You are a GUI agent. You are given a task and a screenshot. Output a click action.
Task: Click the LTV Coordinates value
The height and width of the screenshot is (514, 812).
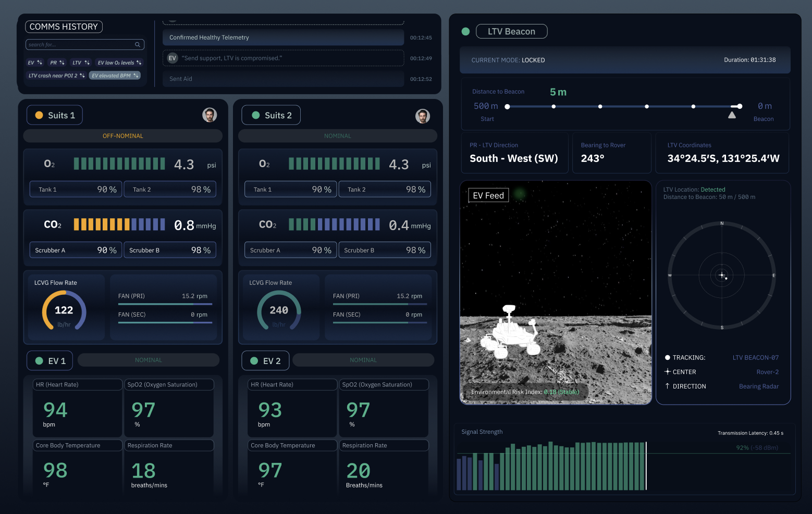click(723, 158)
